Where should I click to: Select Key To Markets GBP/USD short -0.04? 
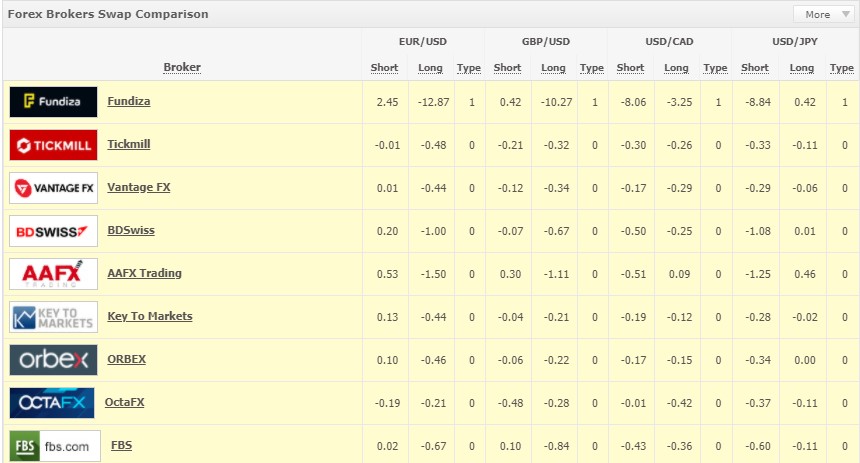pos(510,317)
